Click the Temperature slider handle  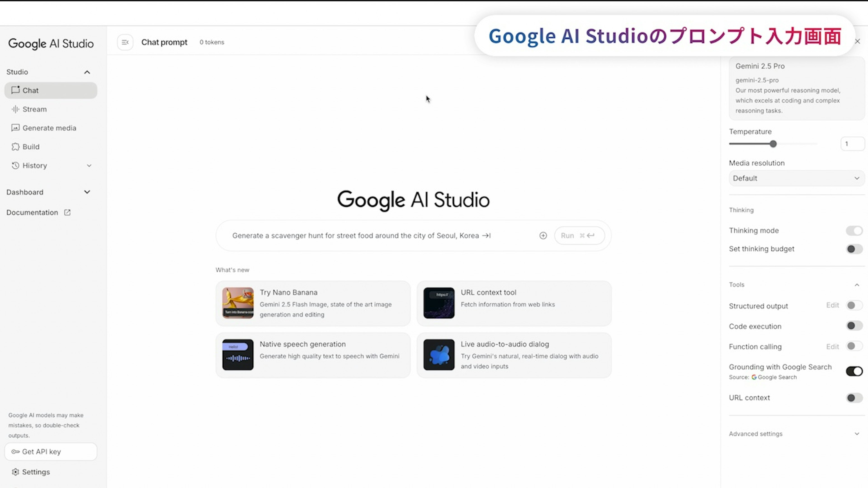(773, 144)
